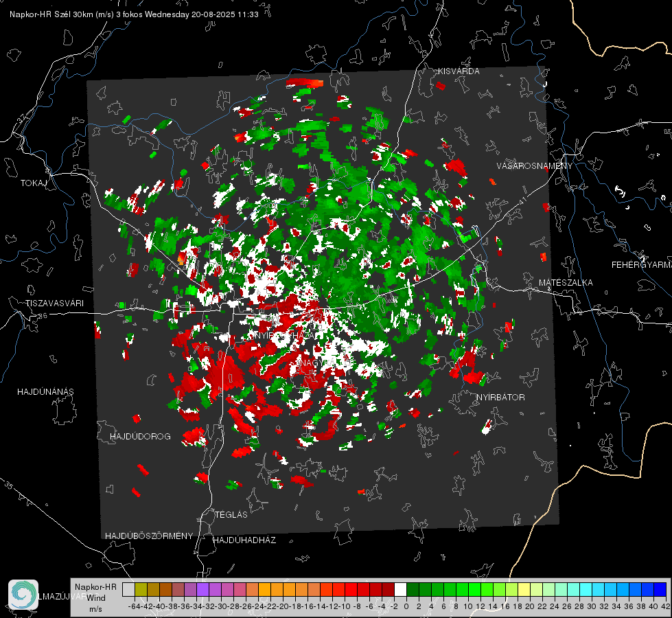Choose the deep blue swatch between 40 and 42
Image resolution: width=672 pixels, height=618 pixels.
(x=660, y=589)
